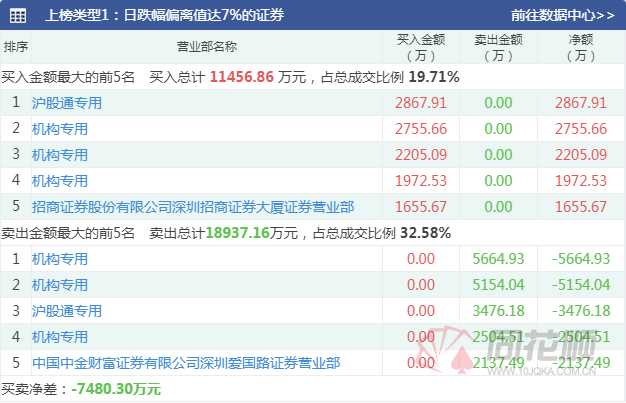Open 招商证券深圳招商证券大厦证券营业部 link
Screen dimensions: 626x403
coord(193,206)
